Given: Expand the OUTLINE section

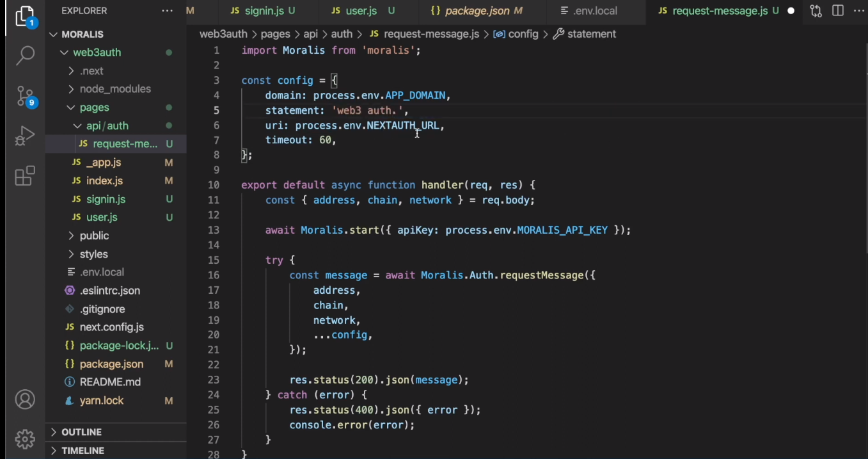Looking at the screenshot, I should coord(81,432).
